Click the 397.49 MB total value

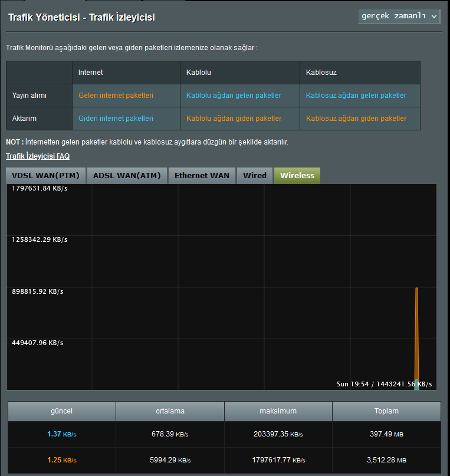click(386, 434)
